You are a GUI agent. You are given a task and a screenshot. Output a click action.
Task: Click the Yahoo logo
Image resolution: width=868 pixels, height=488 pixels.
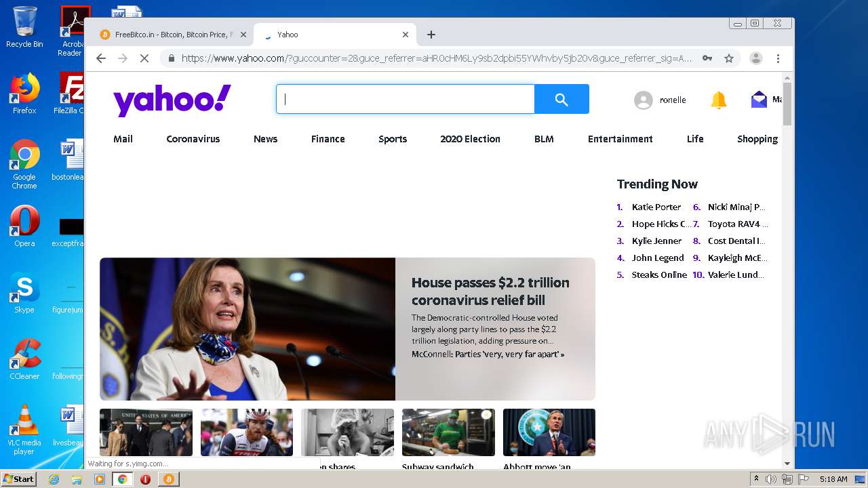172,100
